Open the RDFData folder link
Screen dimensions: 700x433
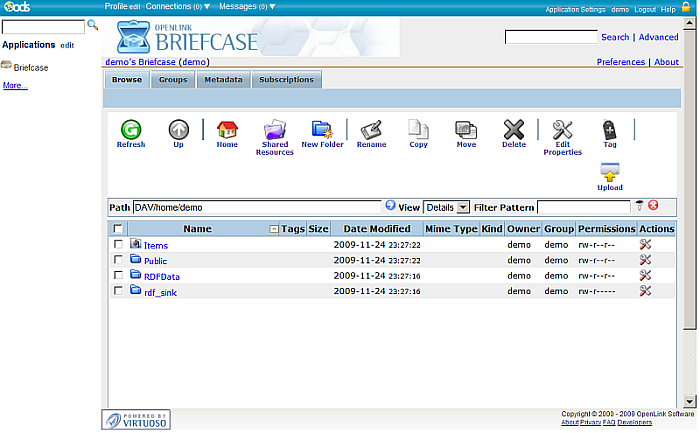(161, 276)
